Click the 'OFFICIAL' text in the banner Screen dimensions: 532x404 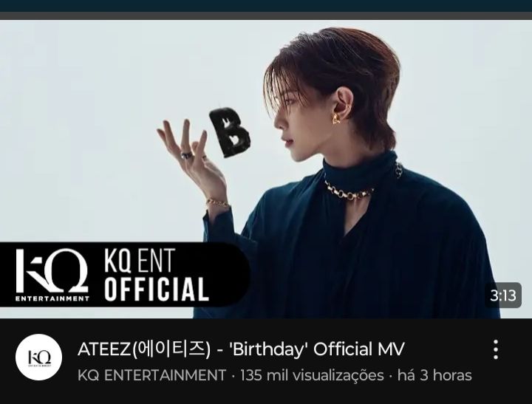tap(156, 289)
